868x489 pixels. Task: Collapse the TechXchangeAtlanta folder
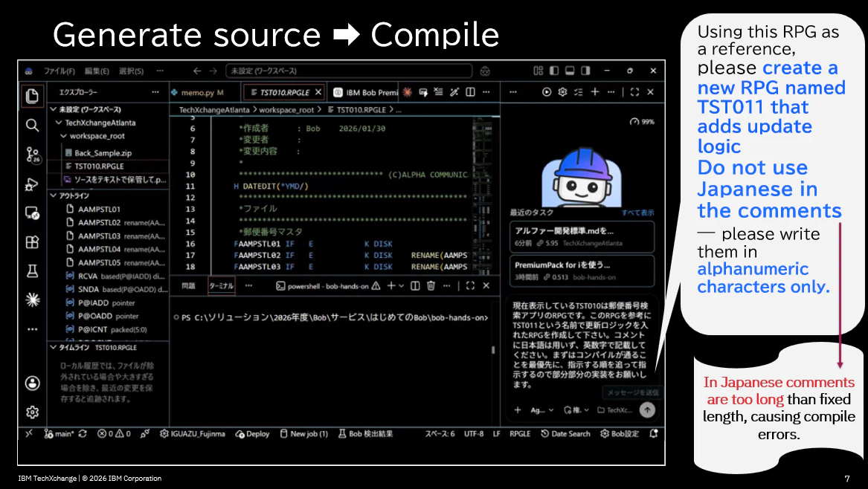[58, 123]
